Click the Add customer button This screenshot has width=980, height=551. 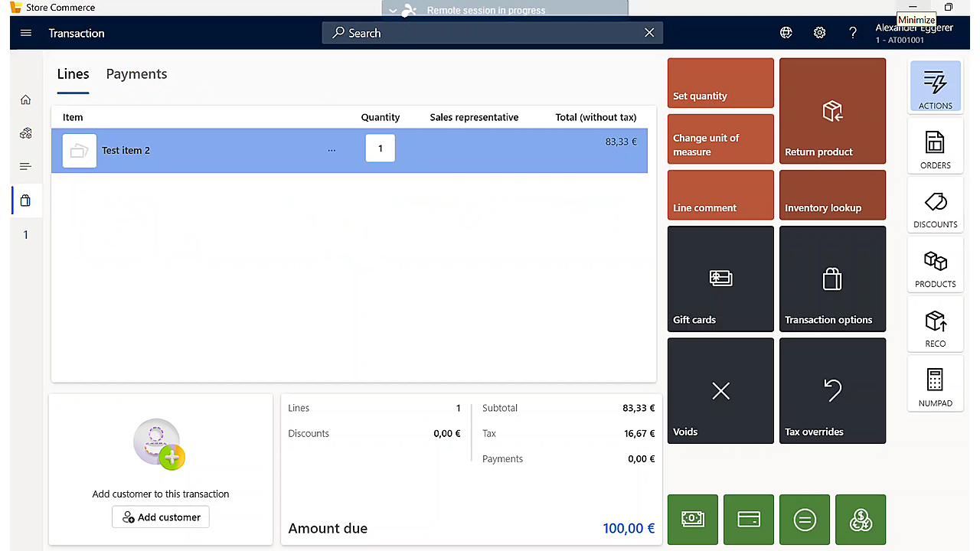coord(161,517)
